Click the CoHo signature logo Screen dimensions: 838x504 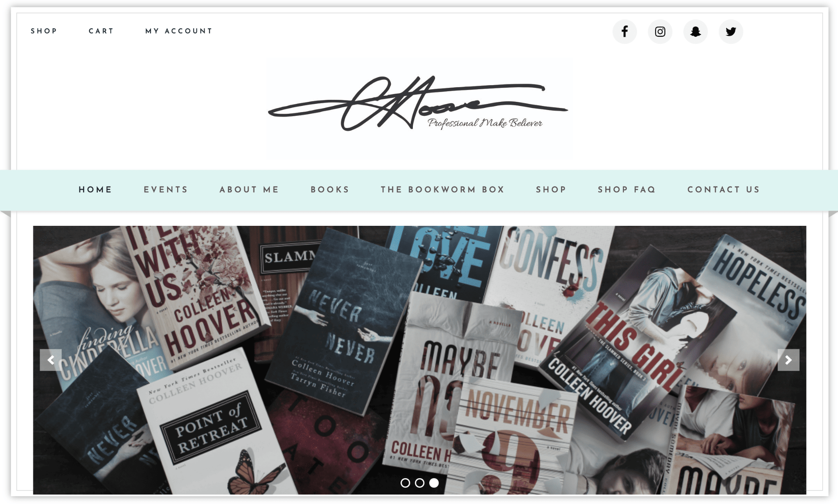coord(419,105)
